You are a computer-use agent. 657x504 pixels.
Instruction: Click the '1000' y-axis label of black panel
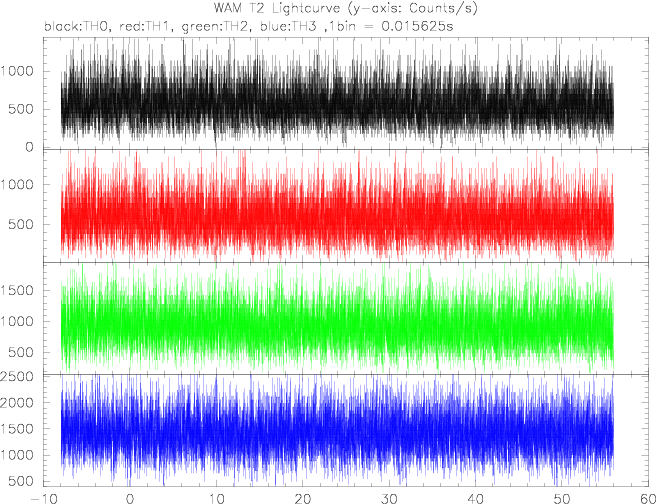pyautogui.click(x=17, y=71)
